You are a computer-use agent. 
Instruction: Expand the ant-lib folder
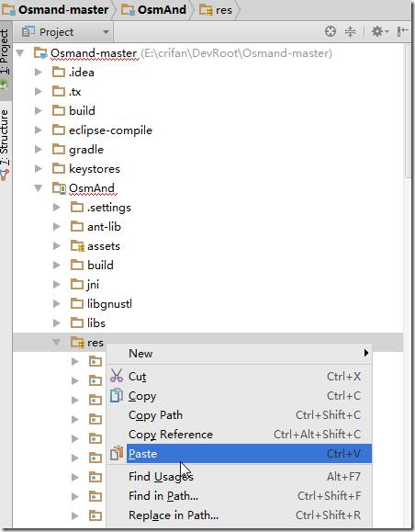coord(57,227)
